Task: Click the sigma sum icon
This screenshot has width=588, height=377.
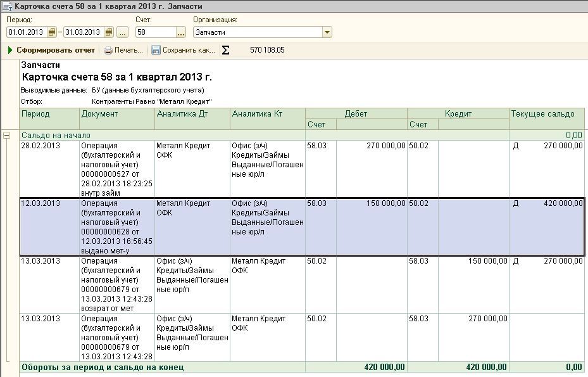Action: tap(226, 50)
